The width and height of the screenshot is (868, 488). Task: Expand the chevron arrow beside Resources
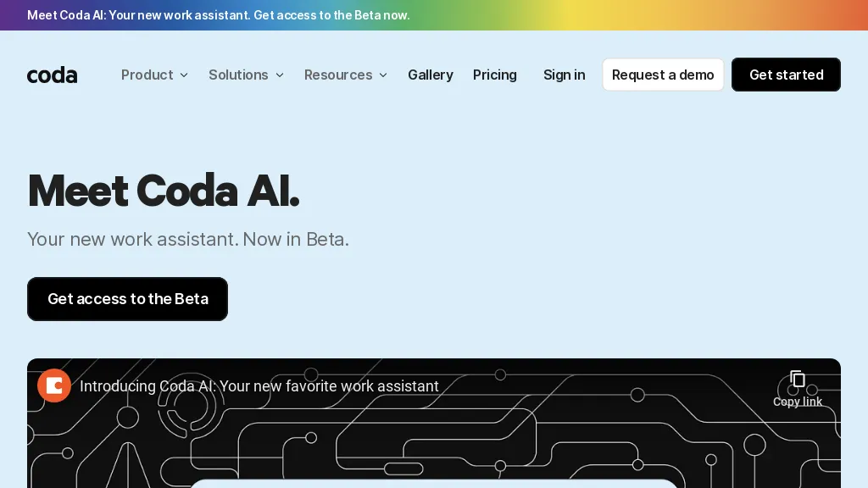[x=383, y=75]
